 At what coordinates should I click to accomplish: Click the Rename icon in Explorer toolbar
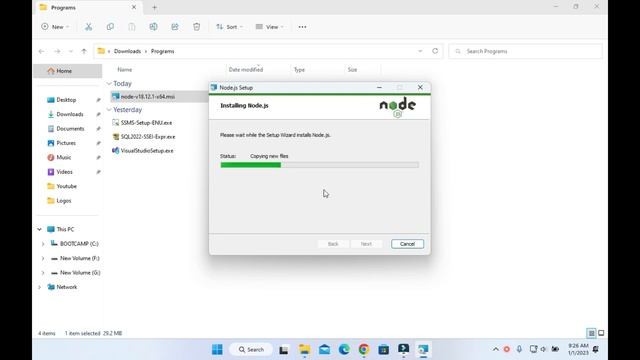153,27
